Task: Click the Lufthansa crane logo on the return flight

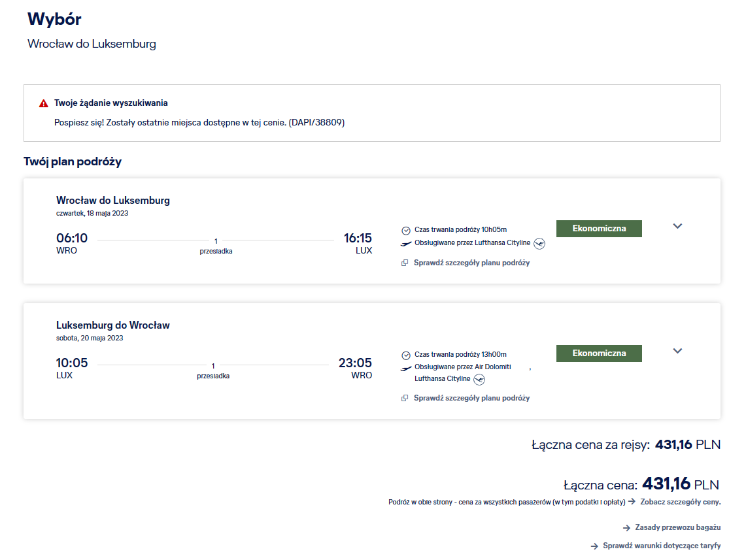Action: (479, 380)
